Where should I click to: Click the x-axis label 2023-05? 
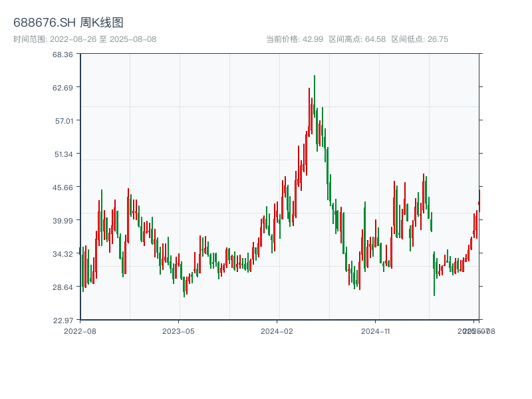pos(178,331)
